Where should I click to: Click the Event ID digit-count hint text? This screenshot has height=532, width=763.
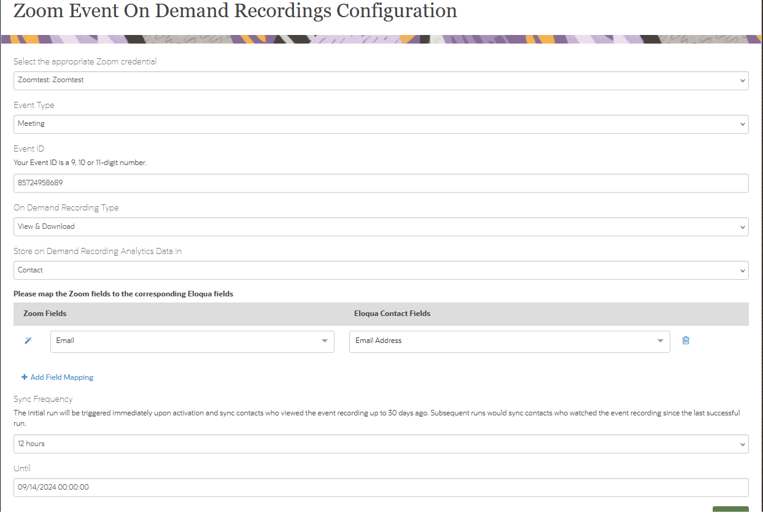tap(80, 163)
